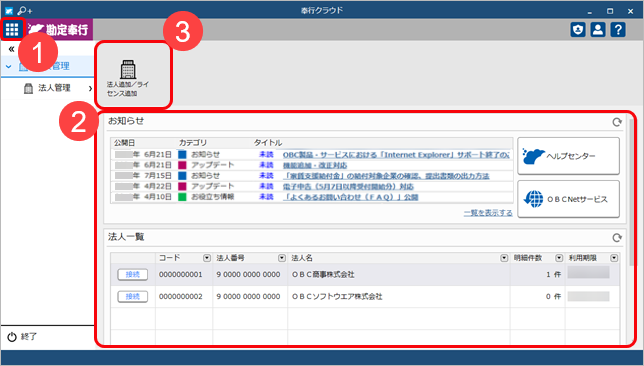Open the 利用期限 column filter dropdown
644x366 pixels.
tap(614, 258)
